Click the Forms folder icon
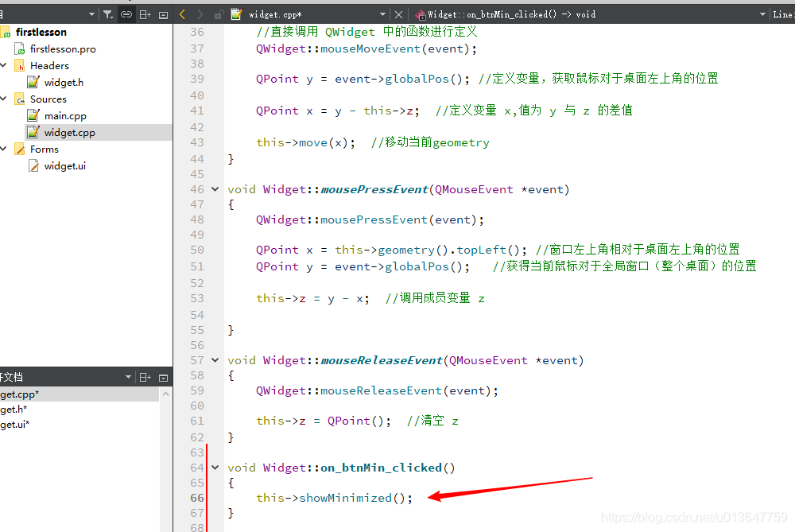The width and height of the screenshot is (795, 532). (20, 150)
